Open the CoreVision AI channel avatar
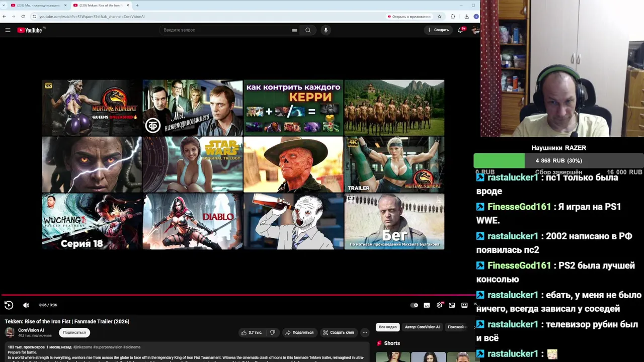The image size is (644, 362). [10, 332]
